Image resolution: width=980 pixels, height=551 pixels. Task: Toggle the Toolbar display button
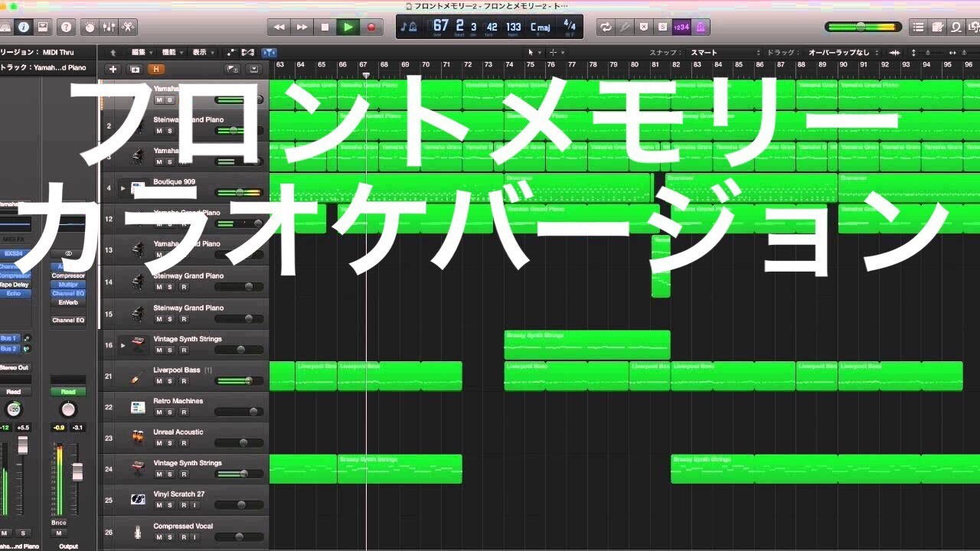point(43,27)
